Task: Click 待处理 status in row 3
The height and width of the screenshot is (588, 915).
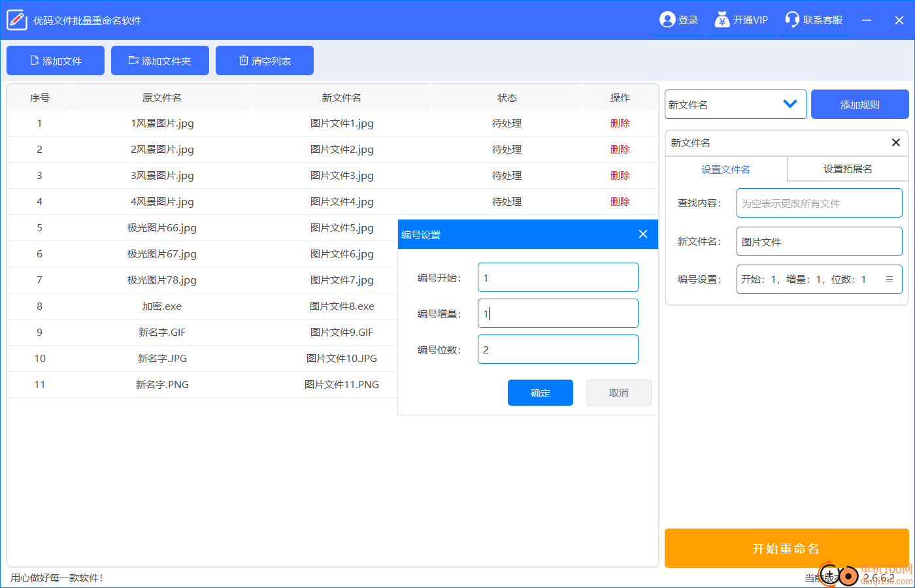Action: (507, 176)
